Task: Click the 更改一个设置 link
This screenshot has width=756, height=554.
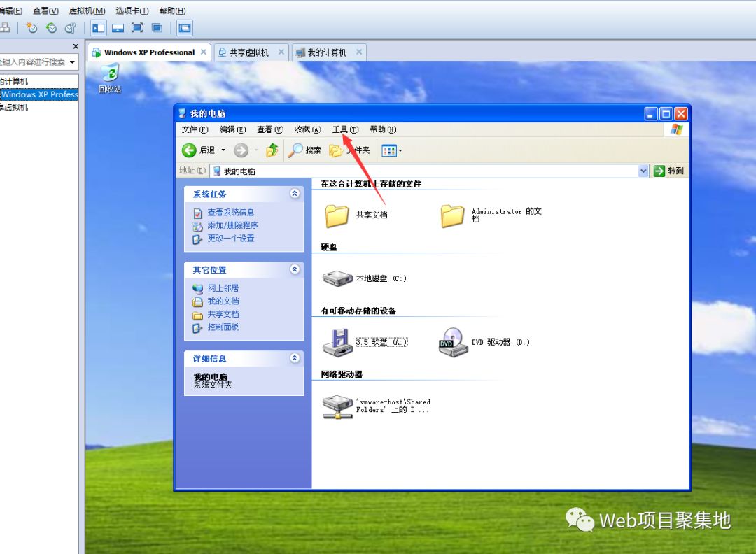Action: pyautogui.click(x=231, y=239)
